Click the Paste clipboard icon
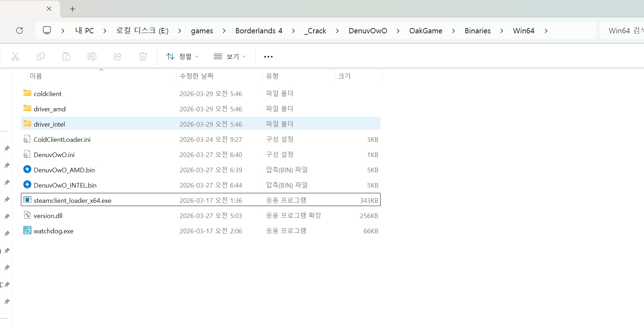The image size is (644, 328). [66, 56]
